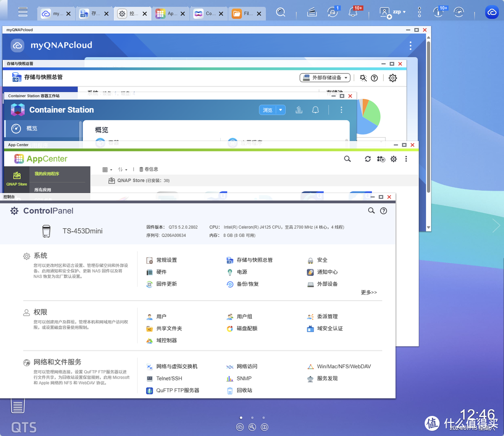The height and width of the screenshot is (436, 504).
Task: Click the 更多>> link under 系统
Action: coord(369,293)
